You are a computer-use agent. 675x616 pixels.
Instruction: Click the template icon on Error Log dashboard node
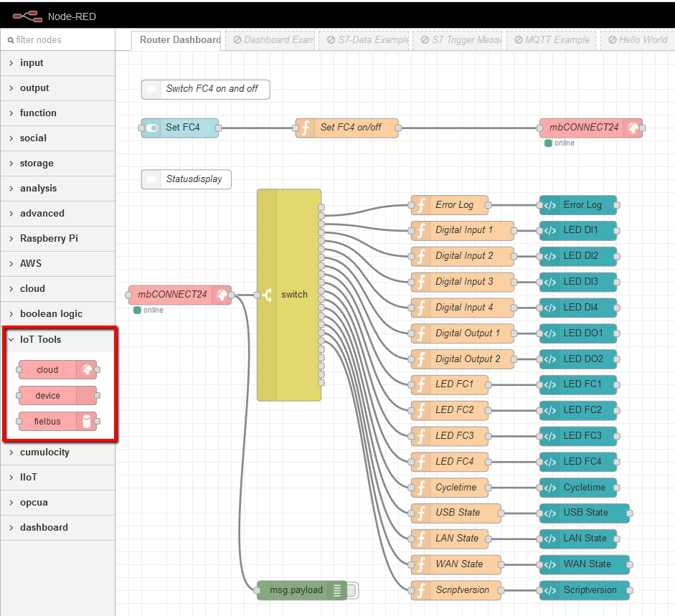coord(549,205)
